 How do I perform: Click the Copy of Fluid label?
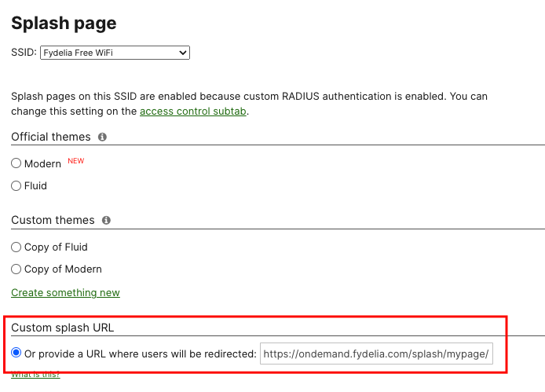[56, 247]
